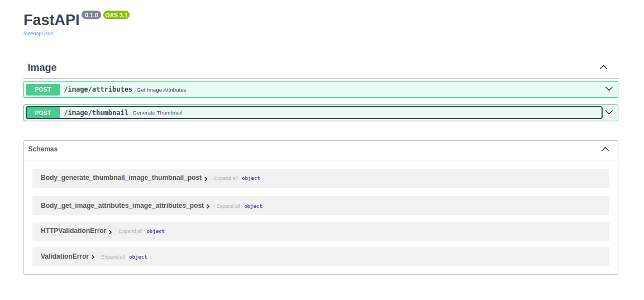Expand the ValidationError schema
The height and width of the screenshot is (300, 644).
(64, 256)
